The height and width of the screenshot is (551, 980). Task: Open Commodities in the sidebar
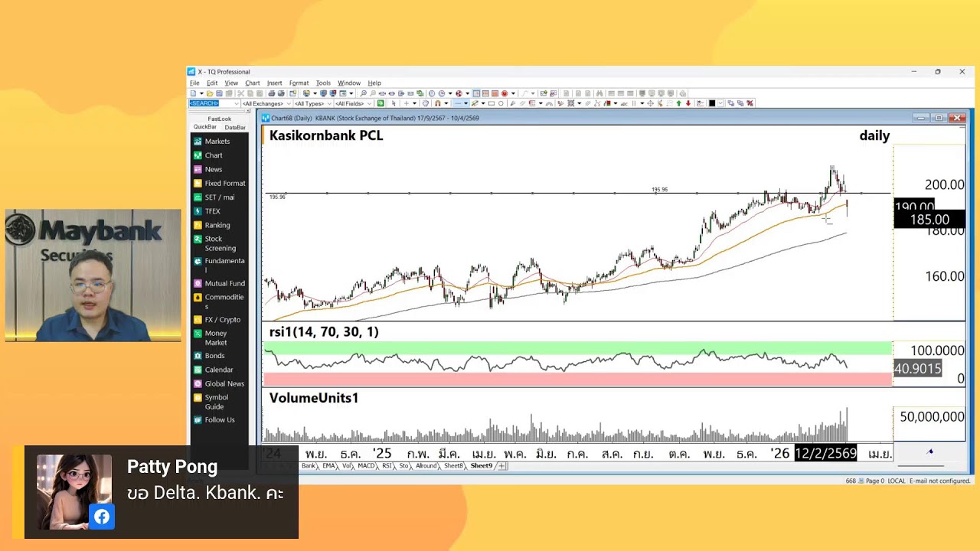pos(224,302)
